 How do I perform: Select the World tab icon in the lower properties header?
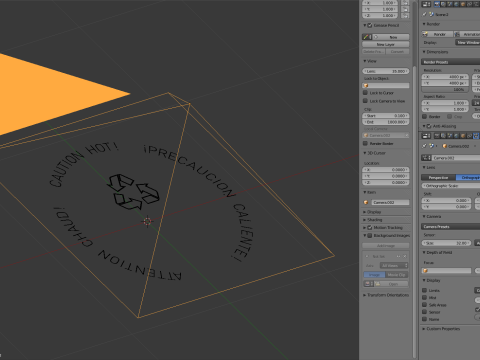pos(456,136)
